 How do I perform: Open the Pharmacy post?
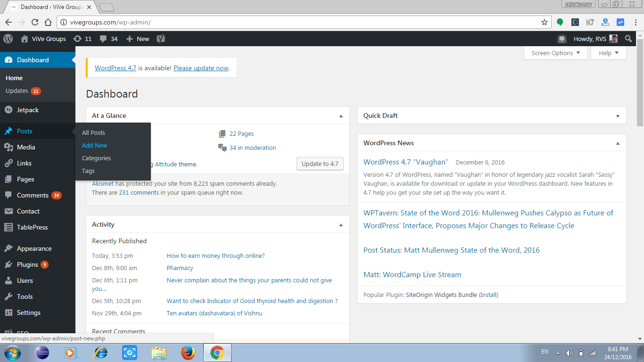(180, 268)
